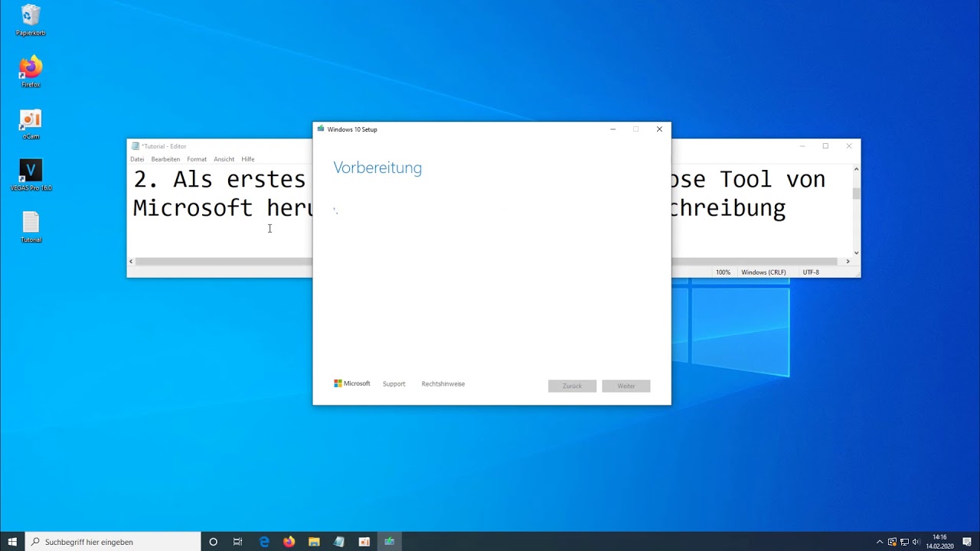Launch Firefox from the taskbar
980x551 pixels.
coord(289,542)
